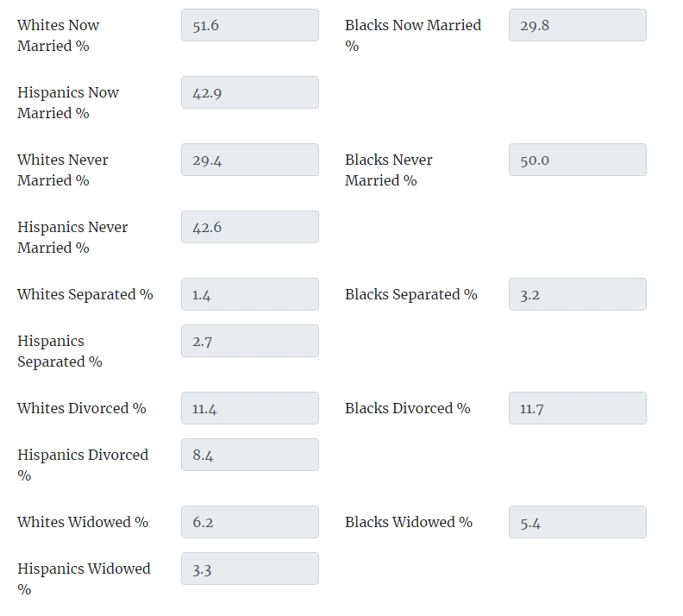Focus the Blacks Separated % field

(577, 294)
